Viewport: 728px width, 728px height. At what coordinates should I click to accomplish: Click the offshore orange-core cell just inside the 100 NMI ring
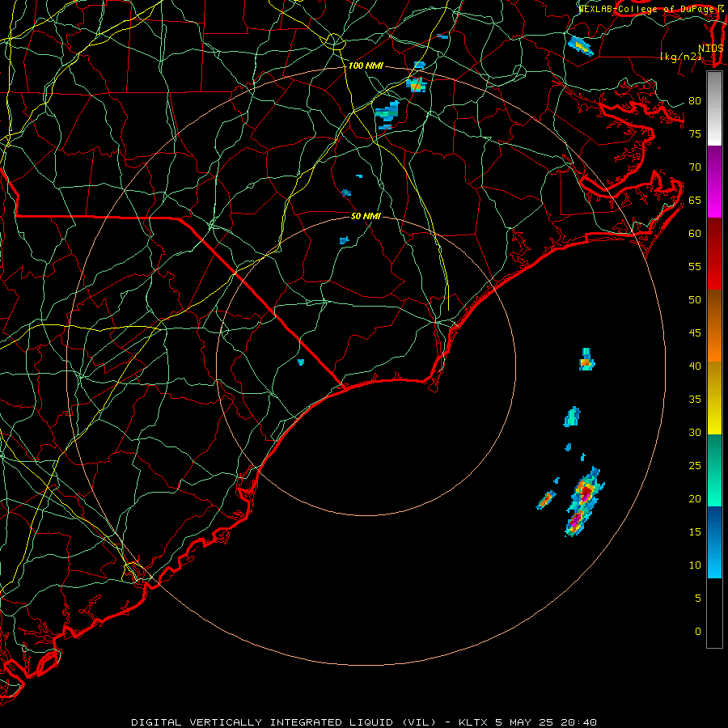587,359
